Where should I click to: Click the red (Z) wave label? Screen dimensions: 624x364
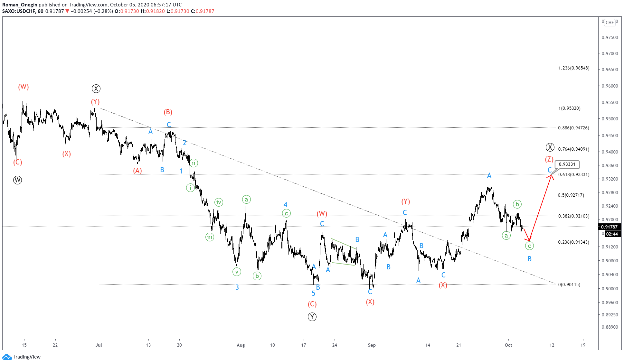pos(549,159)
